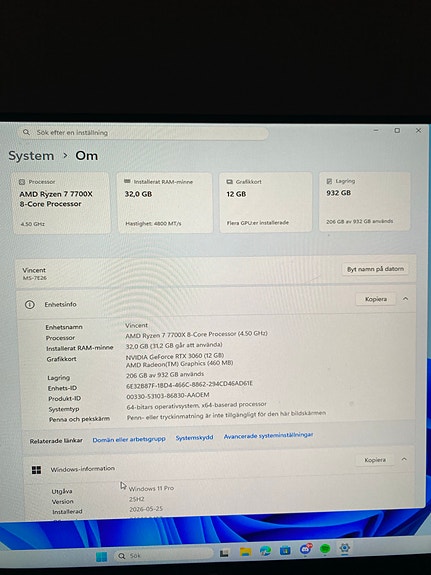Open the Windows Start menu
This screenshot has width=431, height=575.
point(102,557)
